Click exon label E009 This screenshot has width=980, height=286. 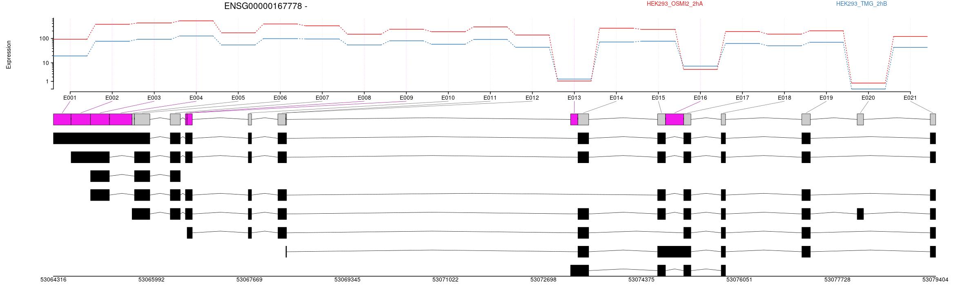coord(406,98)
